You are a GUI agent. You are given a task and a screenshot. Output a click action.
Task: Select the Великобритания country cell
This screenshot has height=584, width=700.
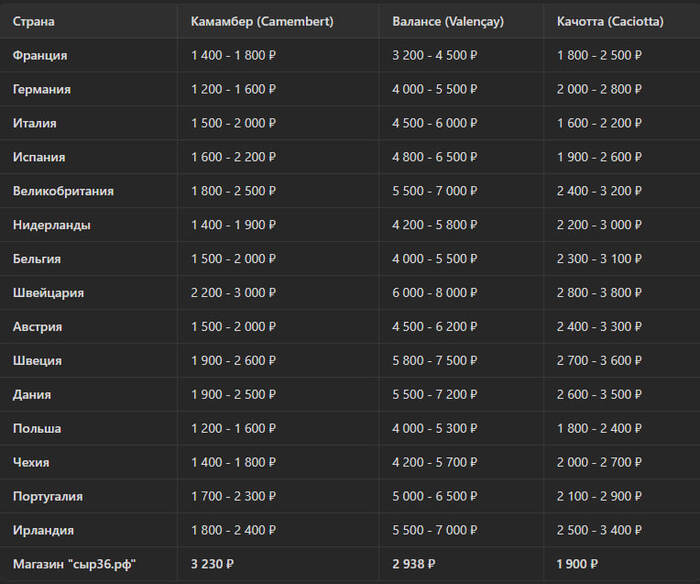click(63, 191)
